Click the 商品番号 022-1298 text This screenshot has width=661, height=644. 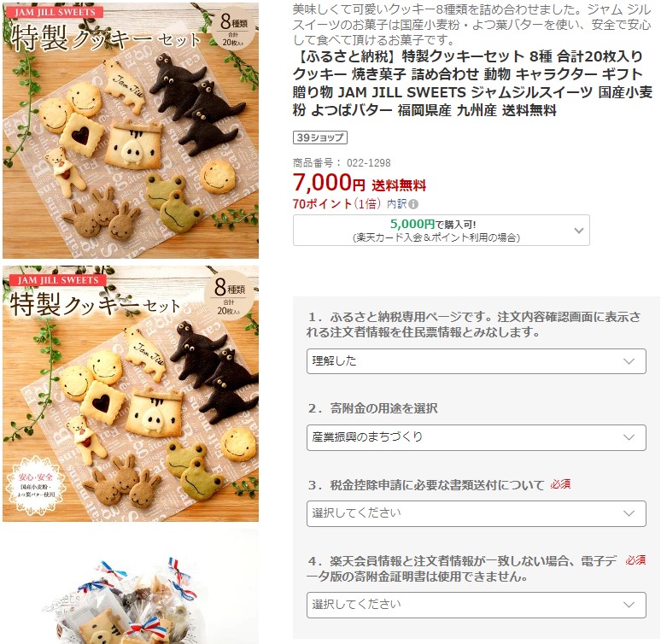tap(342, 163)
